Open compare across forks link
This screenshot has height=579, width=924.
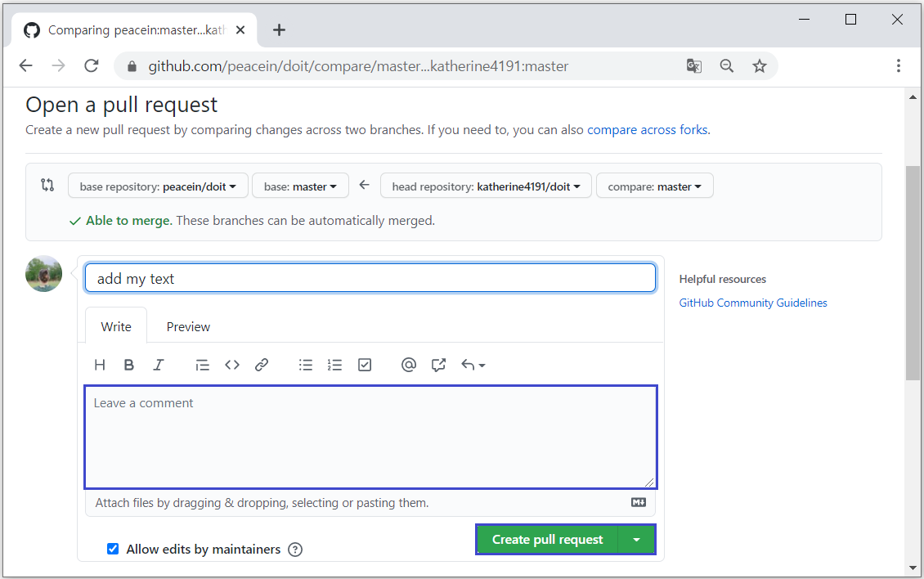point(647,130)
